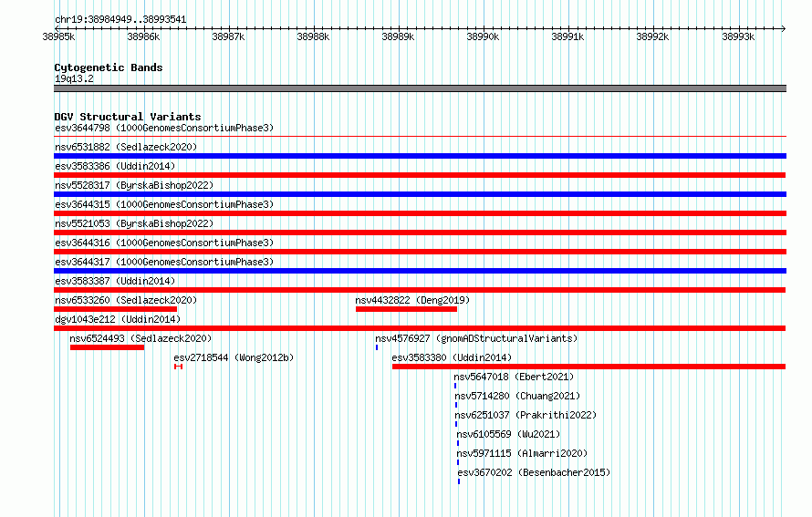Open nsv5528317 (ByrskaBishop2022) label
Image resolution: width=812 pixels, height=517 pixels.
[x=134, y=185]
